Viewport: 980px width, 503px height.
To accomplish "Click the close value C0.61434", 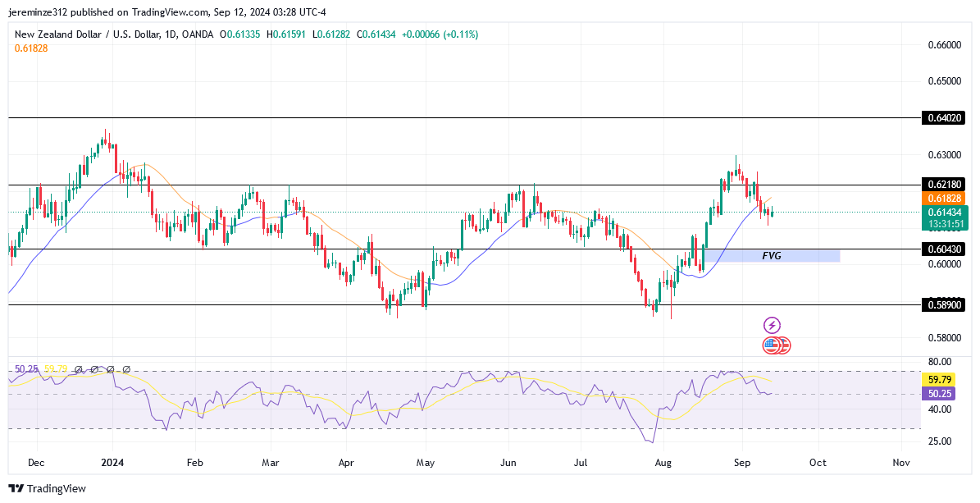I will coord(376,34).
